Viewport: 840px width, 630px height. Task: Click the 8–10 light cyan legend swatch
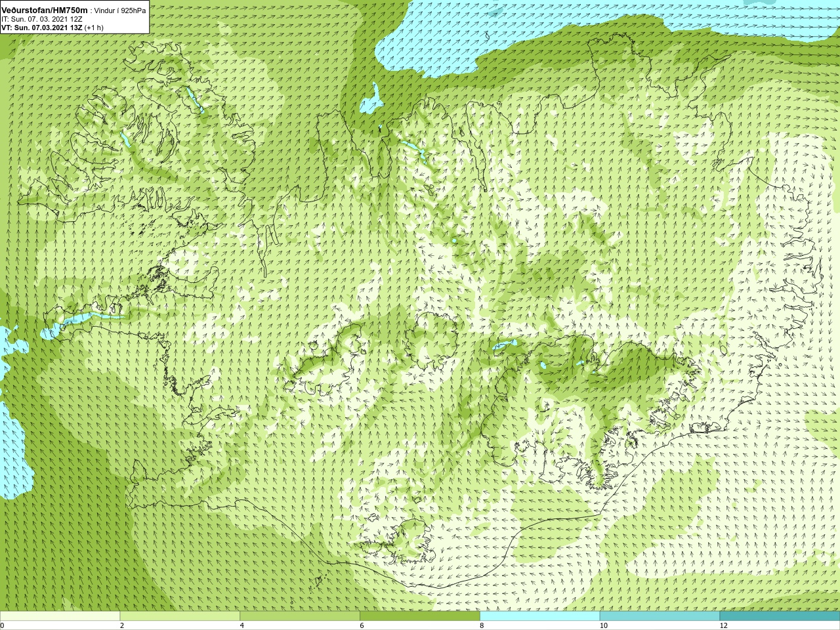539,616
